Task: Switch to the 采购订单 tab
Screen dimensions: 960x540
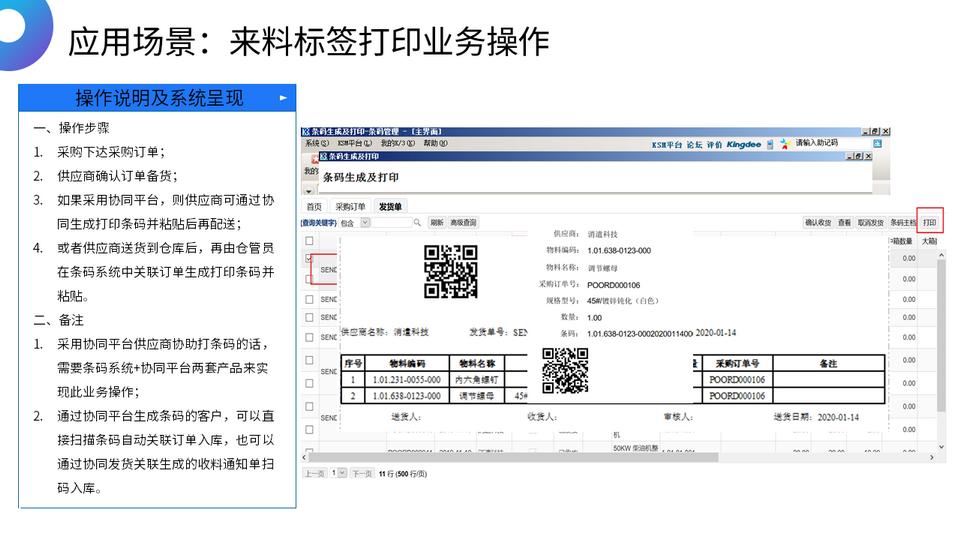Action: pos(350,206)
